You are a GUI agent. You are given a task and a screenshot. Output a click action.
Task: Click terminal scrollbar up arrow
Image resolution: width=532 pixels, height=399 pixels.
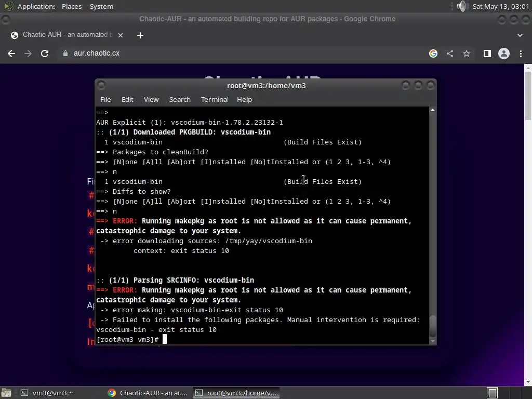click(433, 110)
